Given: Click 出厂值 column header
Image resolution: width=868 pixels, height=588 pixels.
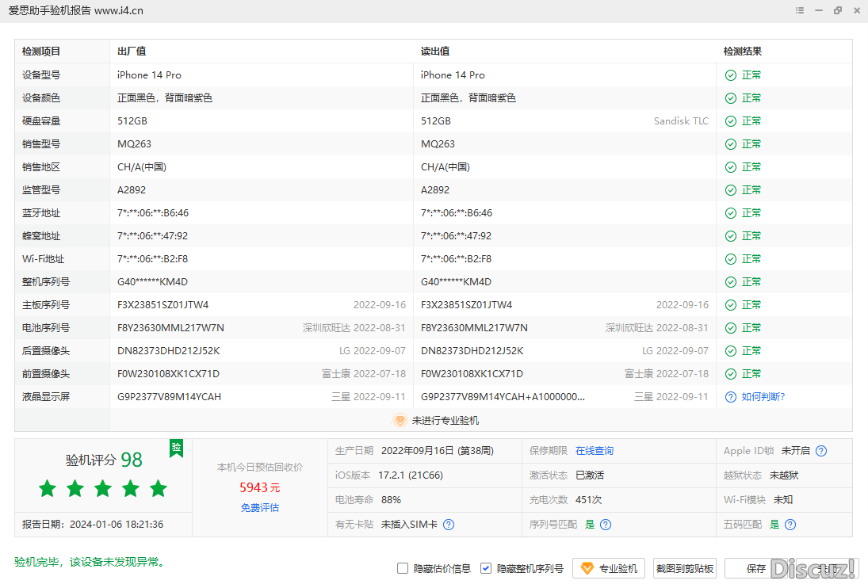Looking at the screenshot, I should (132, 52).
